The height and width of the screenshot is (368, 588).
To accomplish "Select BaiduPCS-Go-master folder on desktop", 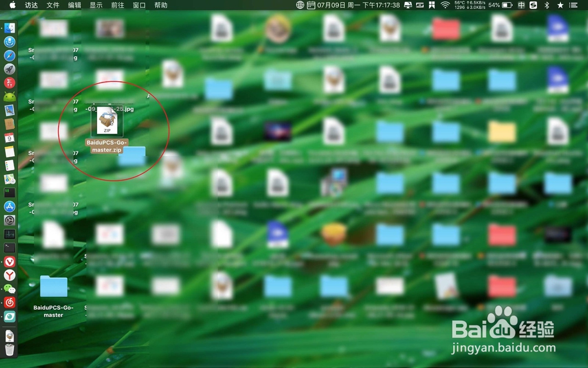I will click(54, 297).
